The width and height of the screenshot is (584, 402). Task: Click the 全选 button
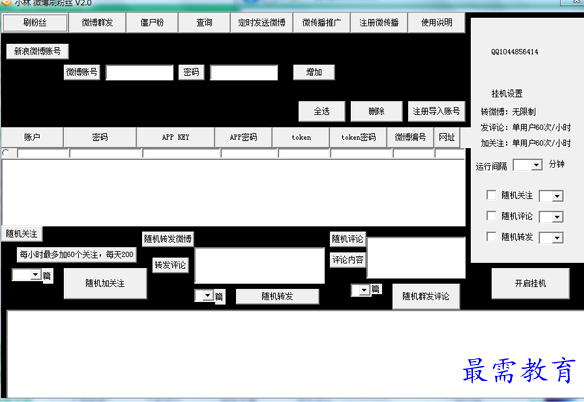pos(322,111)
